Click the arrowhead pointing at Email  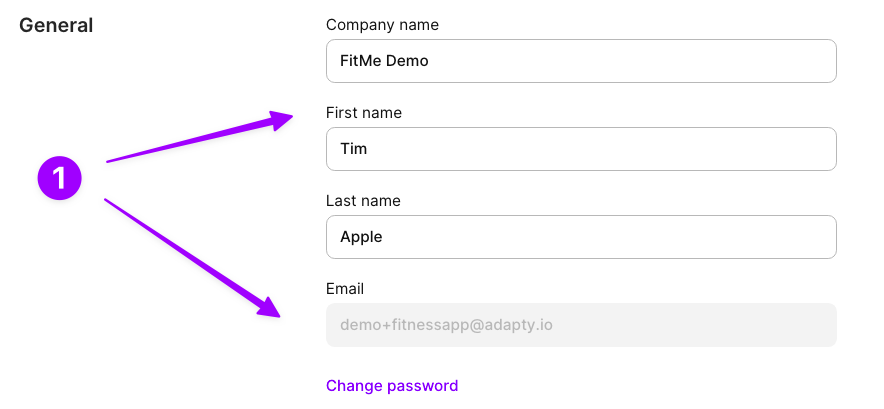pyautogui.click(x=268, y=307)
